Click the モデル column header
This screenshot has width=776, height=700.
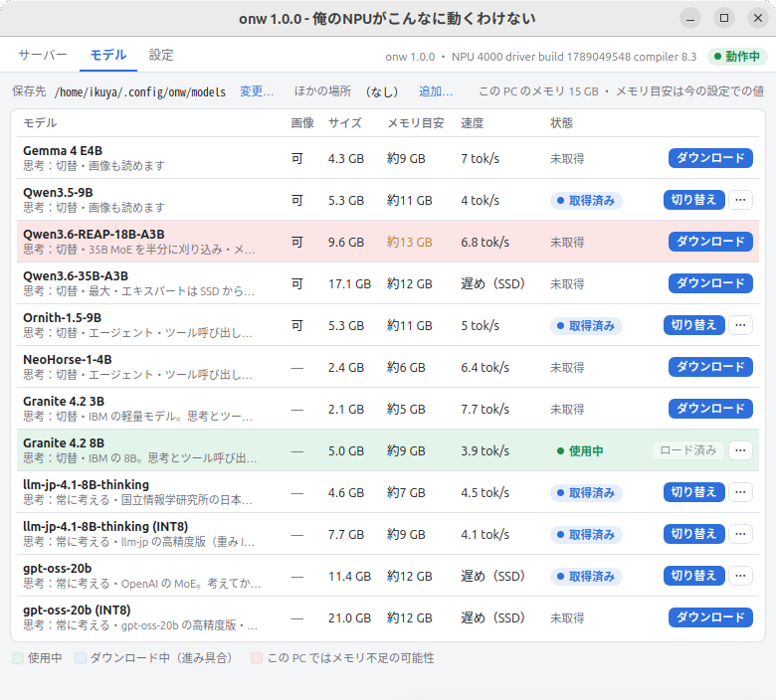pyautogui.click(x=40, y=122)
